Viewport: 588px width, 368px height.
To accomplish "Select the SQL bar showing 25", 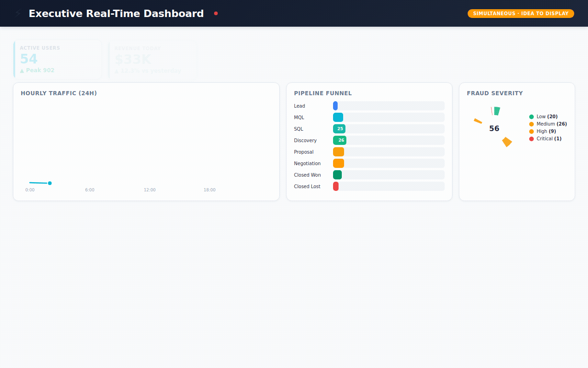I will (x=339, y=129).
